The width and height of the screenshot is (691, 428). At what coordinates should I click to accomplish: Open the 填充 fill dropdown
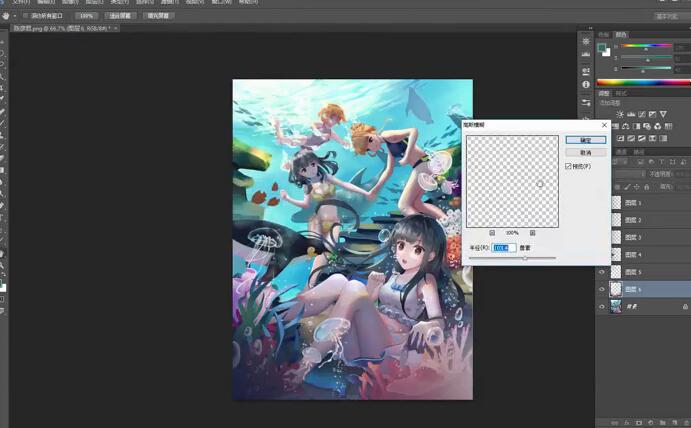[682, 187]
